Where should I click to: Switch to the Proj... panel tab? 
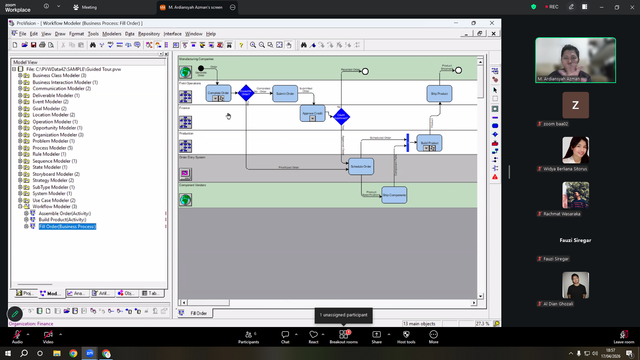pos(25,293)
